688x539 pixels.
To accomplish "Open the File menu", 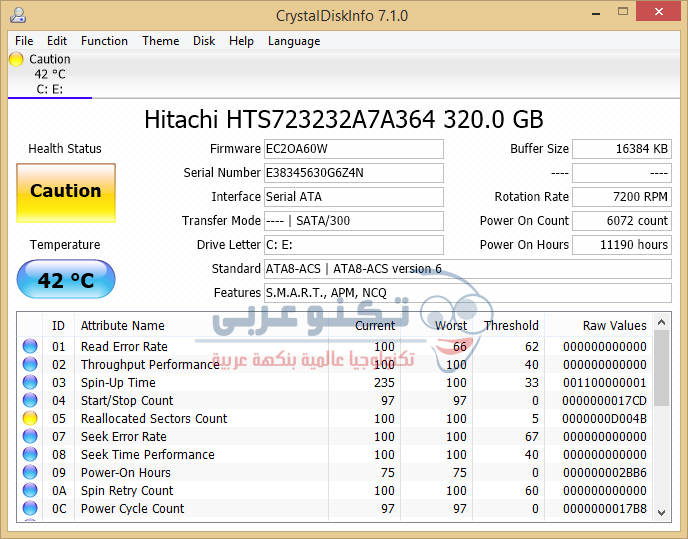I will tap(24, 41).
